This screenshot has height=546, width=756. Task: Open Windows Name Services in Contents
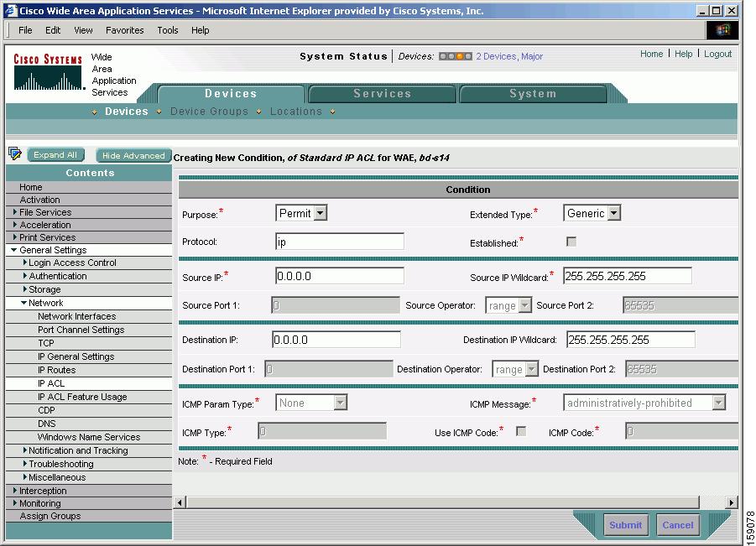pyautogui.click(x=89, y=437)
